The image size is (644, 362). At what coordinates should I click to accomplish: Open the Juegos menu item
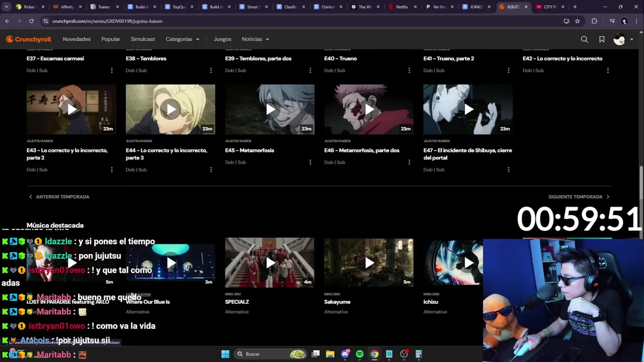(222, 39)
